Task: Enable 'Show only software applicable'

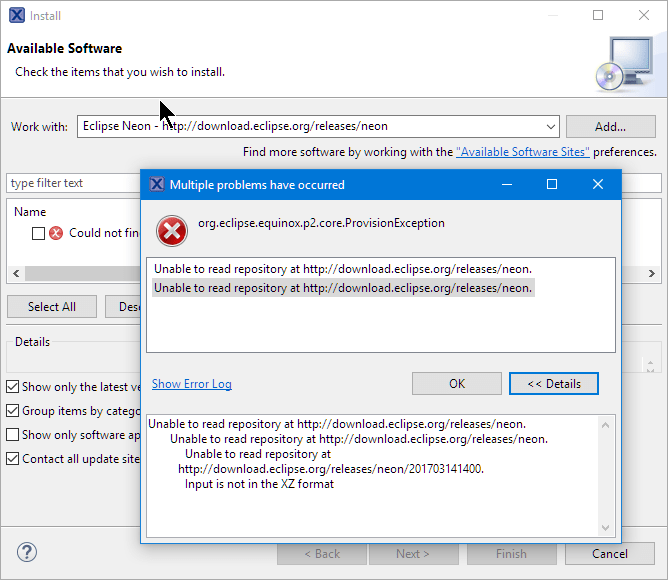Action: (13, 435)
